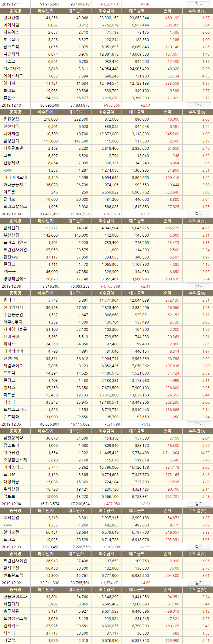Click the 기가레인 loss value -1,711,004
The width and height of the screenshot is (213, 644).
(x=170, y=453)
